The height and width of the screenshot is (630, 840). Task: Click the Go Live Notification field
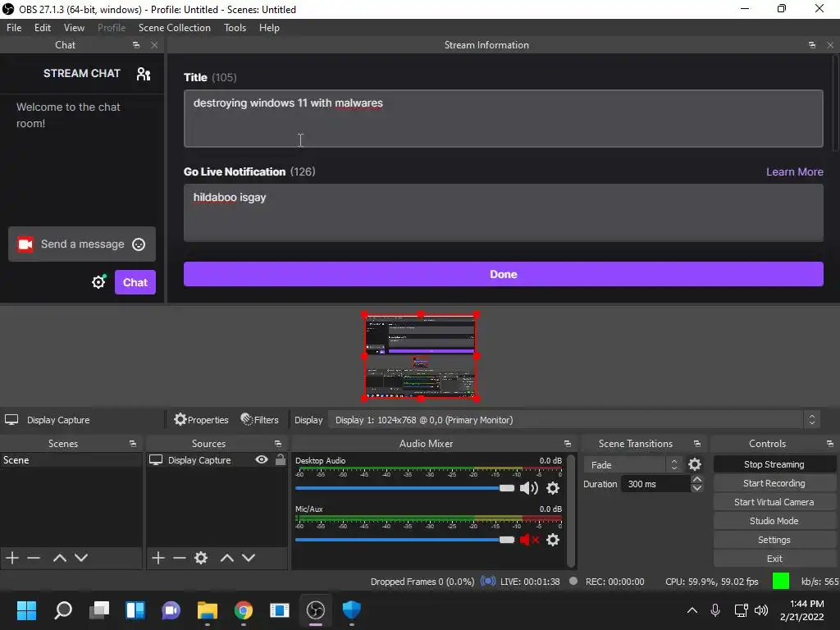503,212
